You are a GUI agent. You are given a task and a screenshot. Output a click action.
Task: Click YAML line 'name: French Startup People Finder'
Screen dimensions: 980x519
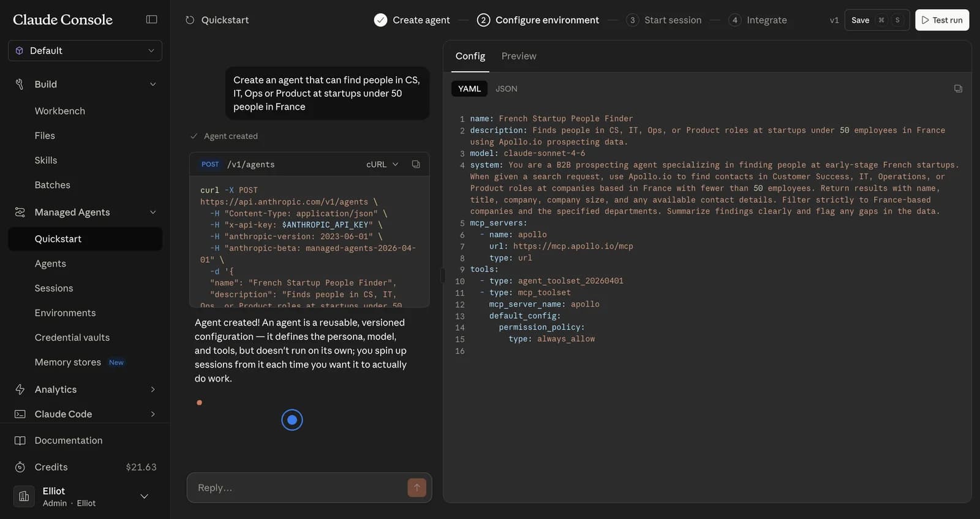(551, 118)
